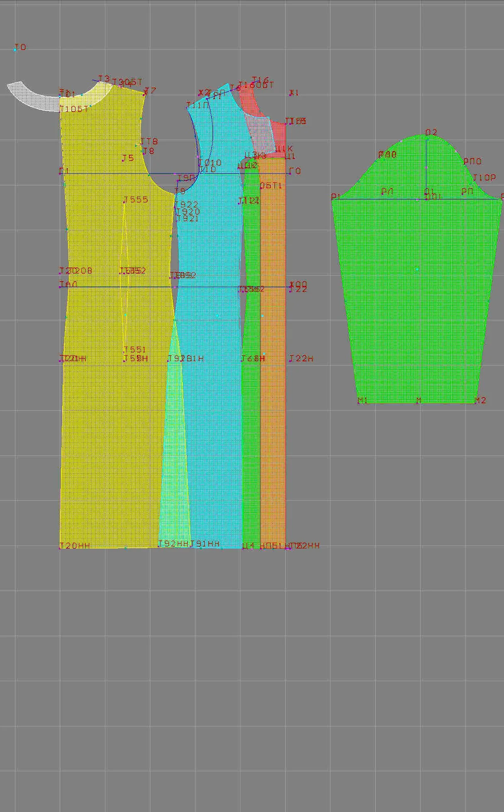Pick the T555 dart apex point

pyautogui.click(x=136, y=199)
